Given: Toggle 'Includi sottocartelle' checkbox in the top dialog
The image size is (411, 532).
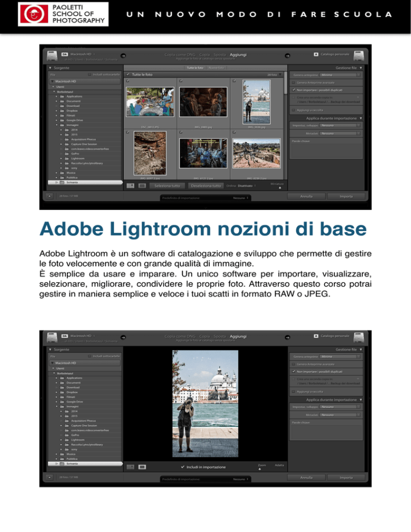Looking at the screenshot, I should click(89, 74).
